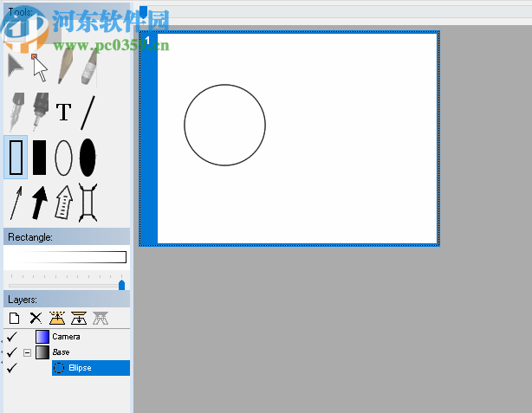The width and height of the screenshot is (532, 413).
Task: Select the Text tool
Action: [x=63, y=112]
